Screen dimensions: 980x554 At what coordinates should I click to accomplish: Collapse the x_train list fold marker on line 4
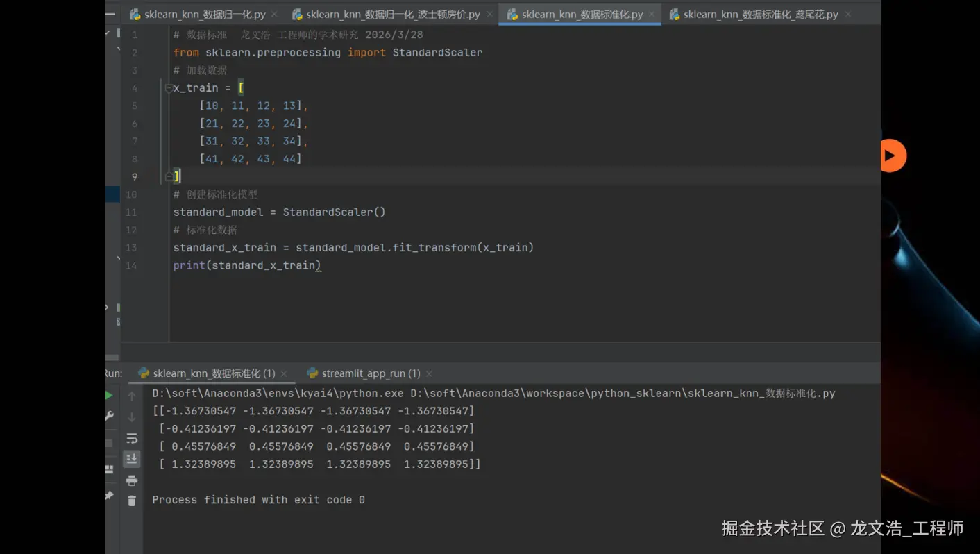click(x=169, y=88)
